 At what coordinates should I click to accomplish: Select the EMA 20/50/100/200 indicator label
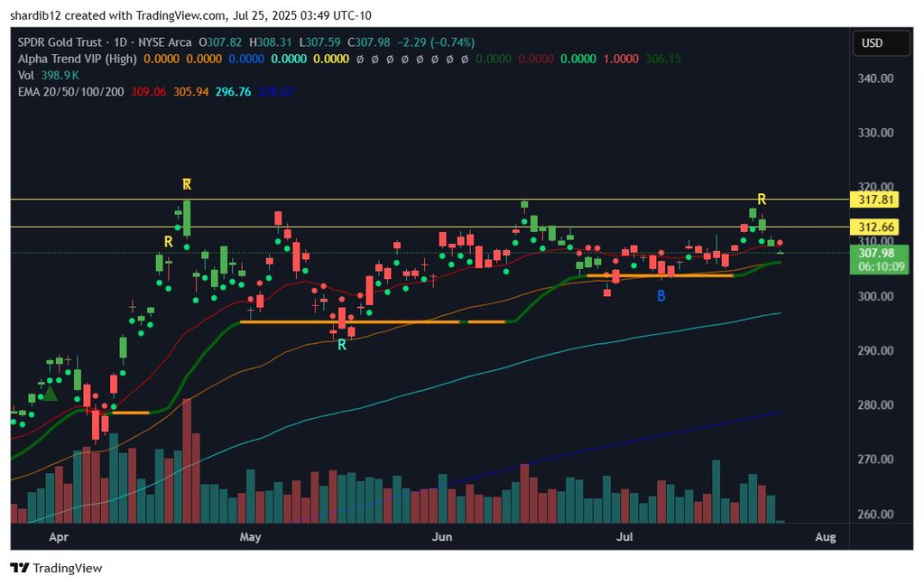pyautogui.click(x=70, y=92)
